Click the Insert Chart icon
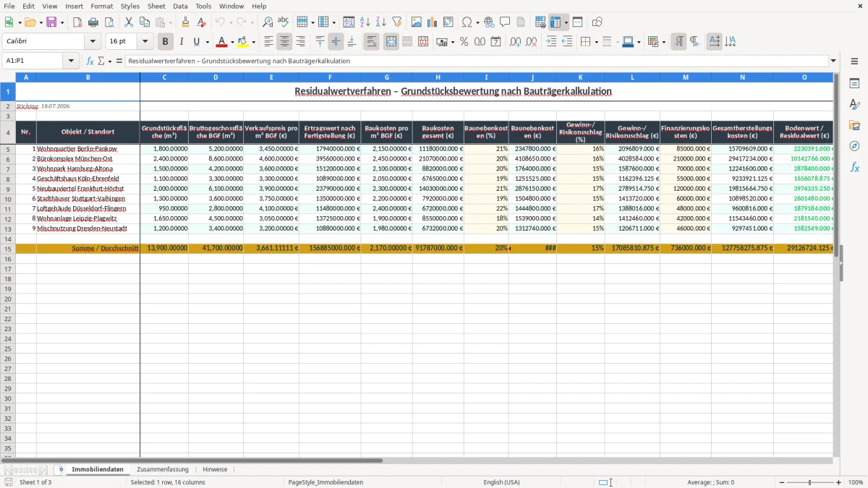The image size is (868, 488). pyautogui.click(x=433, y=22)
